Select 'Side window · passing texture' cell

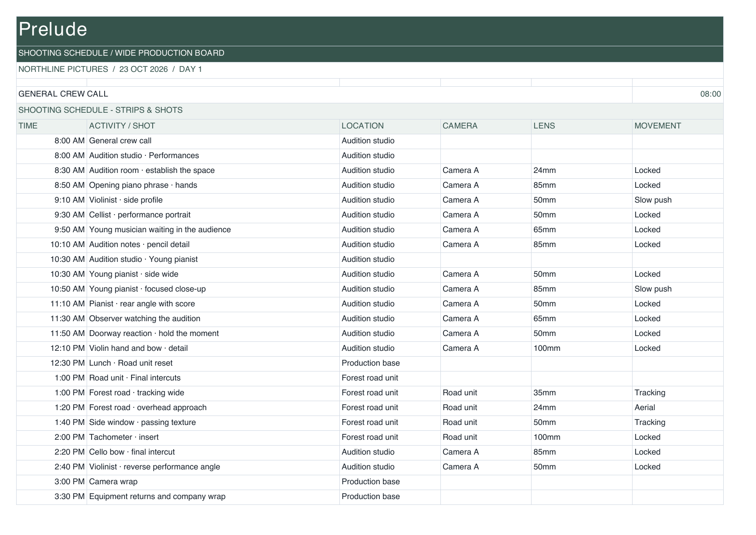[213, 423]
